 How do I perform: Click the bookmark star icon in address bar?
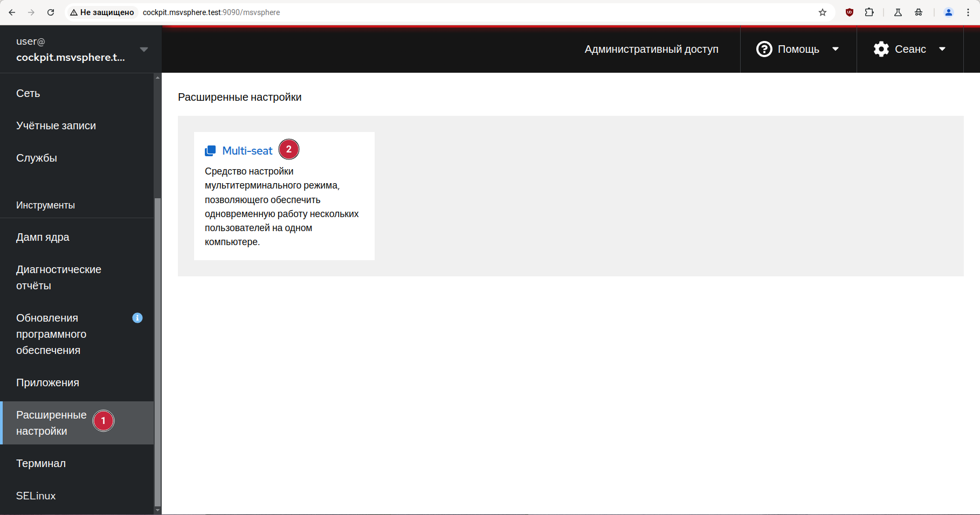tap(823, 12)
